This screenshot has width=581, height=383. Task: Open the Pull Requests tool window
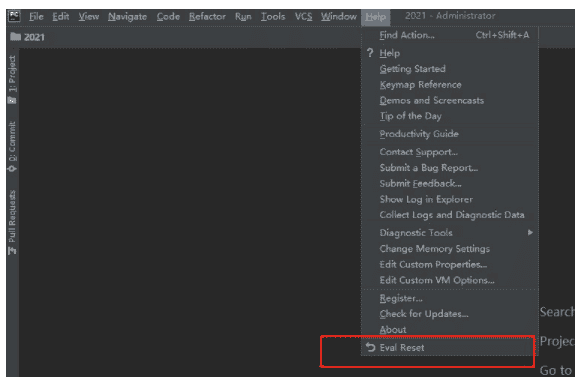pos(13,222)
